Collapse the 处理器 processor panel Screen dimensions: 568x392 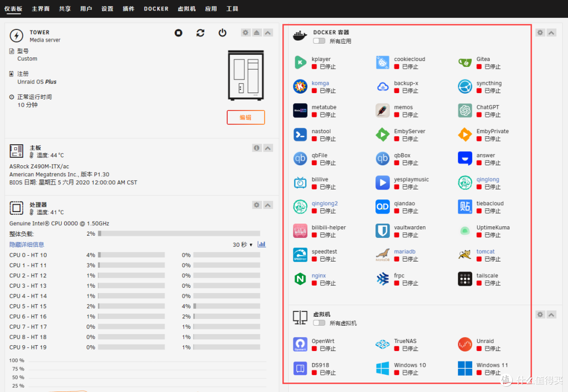(268, 205)
